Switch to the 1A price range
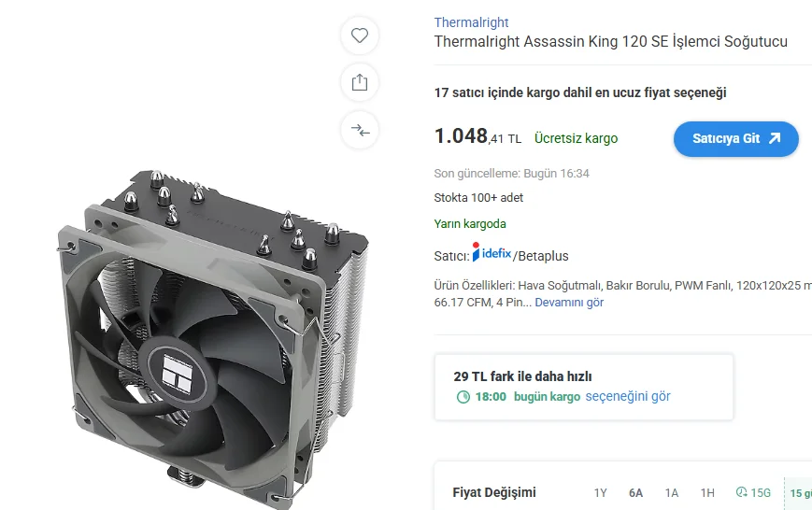The image size is (812, 510). 672,493
